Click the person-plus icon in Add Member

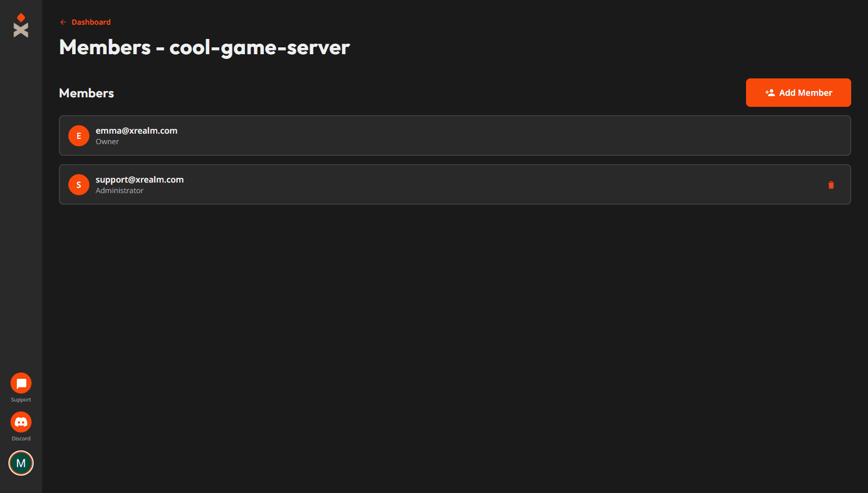point(770,93)
